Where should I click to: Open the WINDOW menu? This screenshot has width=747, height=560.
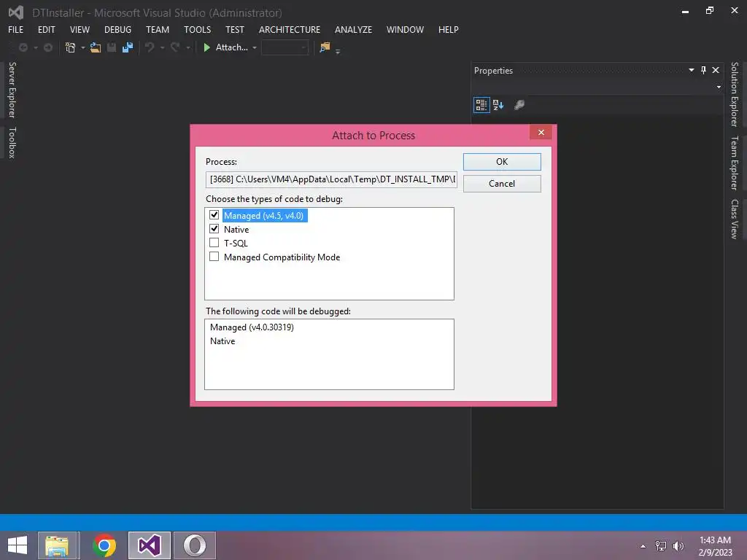pos(405,29)
